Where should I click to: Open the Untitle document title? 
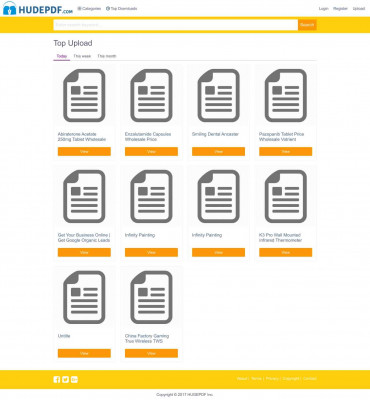pos(64,336)
